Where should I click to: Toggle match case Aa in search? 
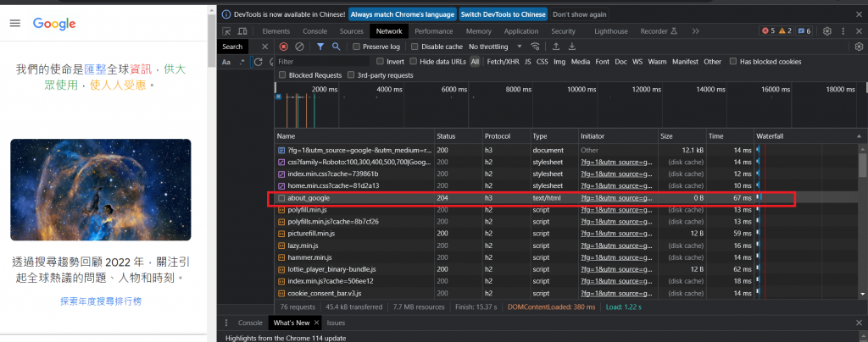226,62
